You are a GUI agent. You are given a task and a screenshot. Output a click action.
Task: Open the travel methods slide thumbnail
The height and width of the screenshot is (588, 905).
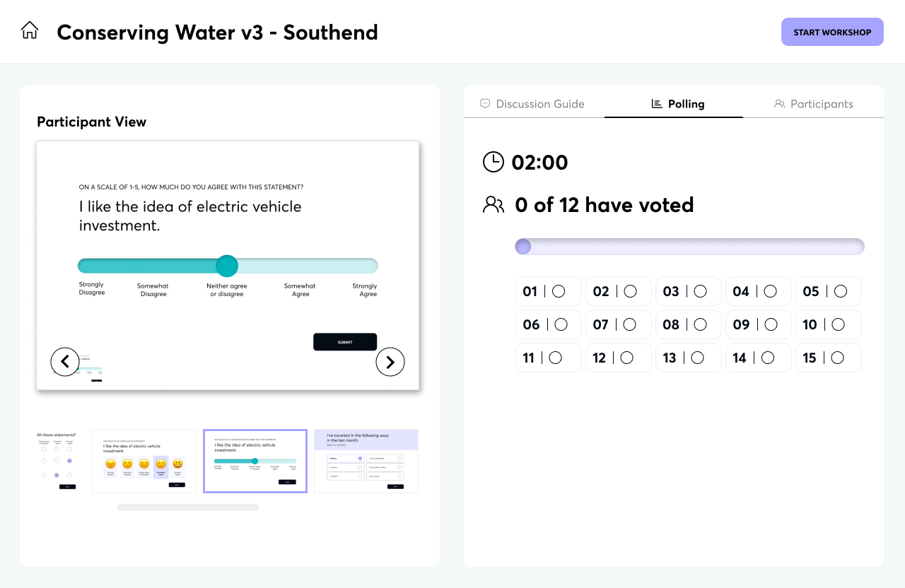tap(366, 461)
